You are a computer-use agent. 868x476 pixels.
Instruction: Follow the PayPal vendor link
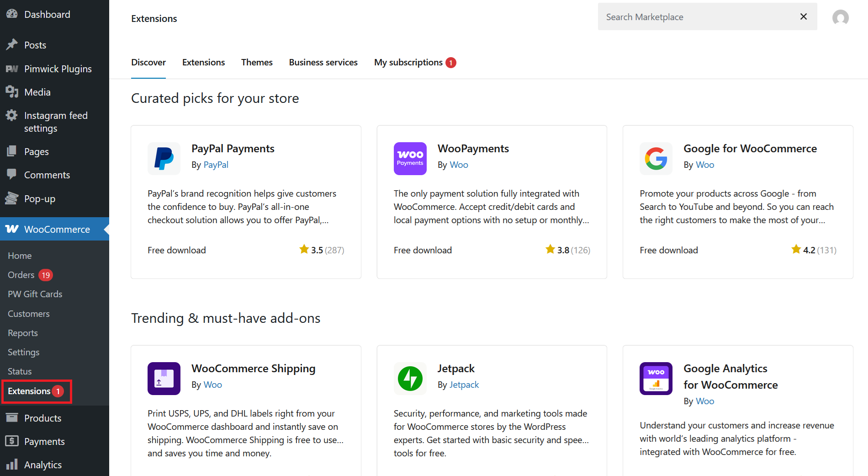pos(216,165)
